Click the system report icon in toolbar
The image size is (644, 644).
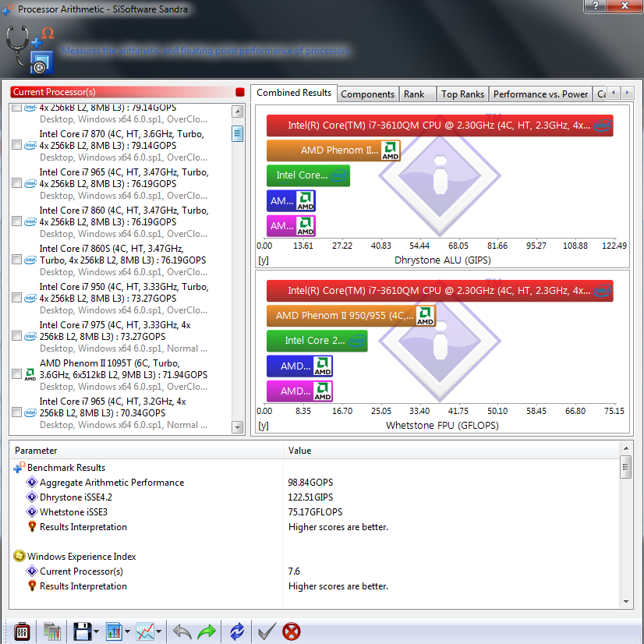click(52, 632)
